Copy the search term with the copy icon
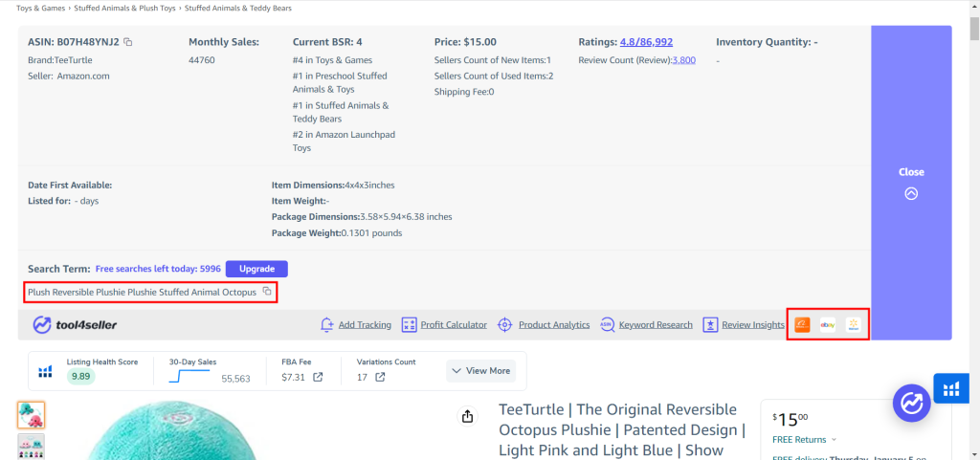This screenshot has height=460, width=980. (267, 292)
